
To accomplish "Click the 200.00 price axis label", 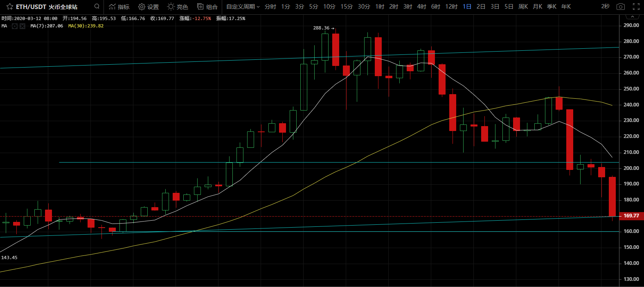I will 631,168.
